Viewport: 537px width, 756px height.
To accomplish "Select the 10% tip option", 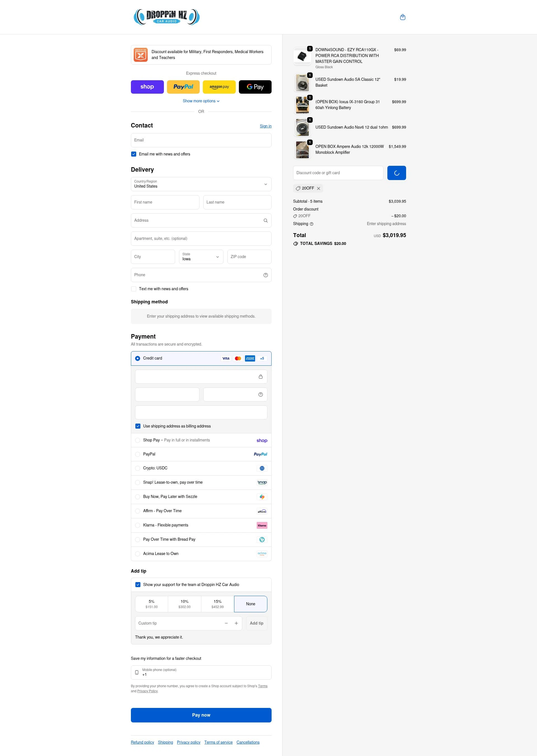I will pyautogui.click(x=184, y=604).
